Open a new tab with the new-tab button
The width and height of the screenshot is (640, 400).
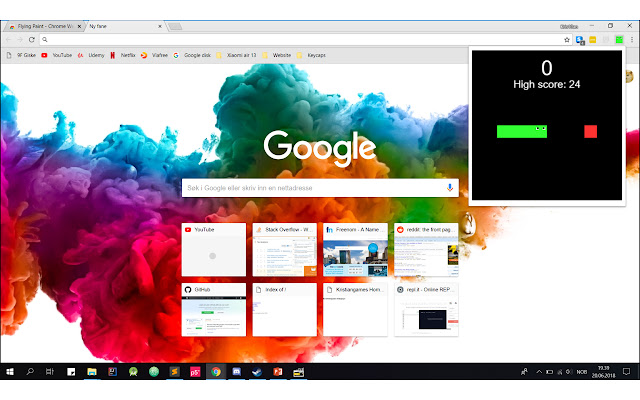tap(175, 27)
